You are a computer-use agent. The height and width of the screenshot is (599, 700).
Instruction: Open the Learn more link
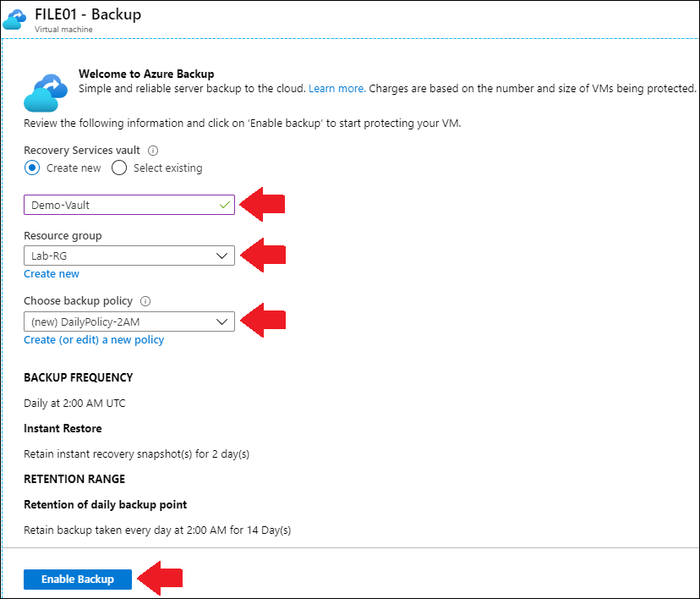point(337,89)
